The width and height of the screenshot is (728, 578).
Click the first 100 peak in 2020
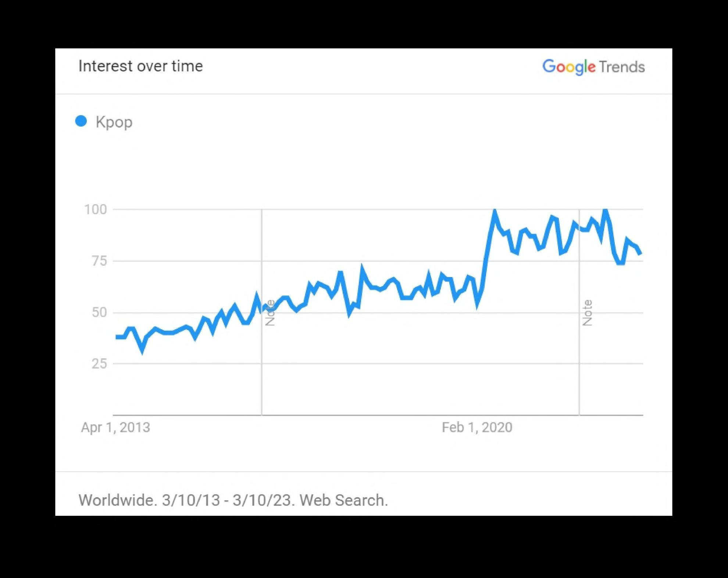point(495,211)
